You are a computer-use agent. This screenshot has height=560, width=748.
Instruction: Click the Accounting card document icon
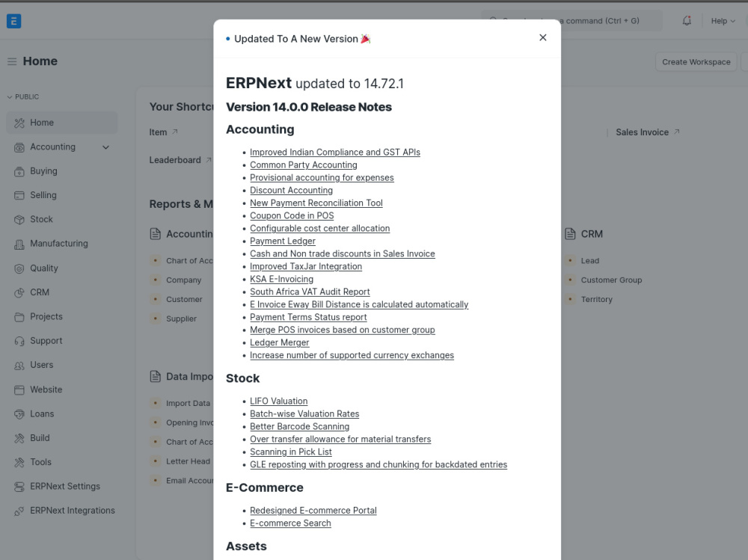(155, 234)
